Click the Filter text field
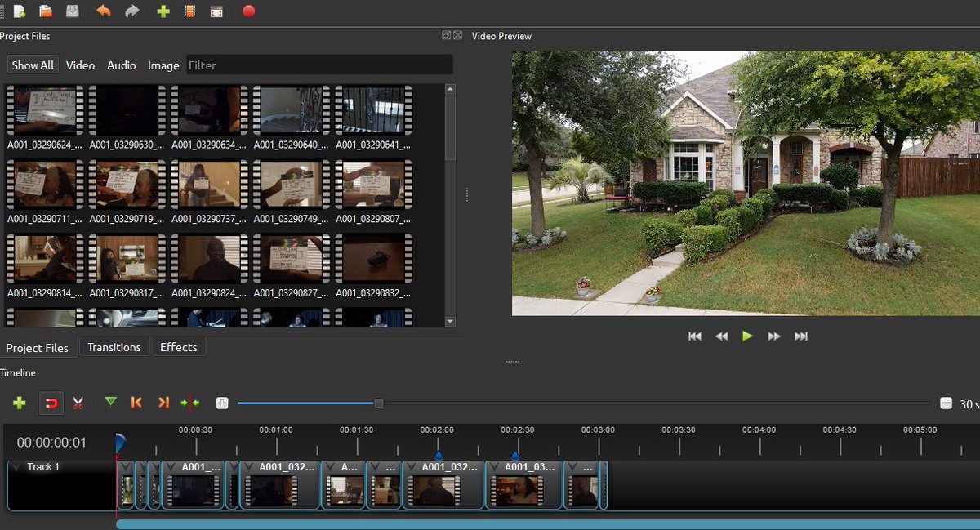Viewport: 980px width, 530px height. tap(319, 65)
